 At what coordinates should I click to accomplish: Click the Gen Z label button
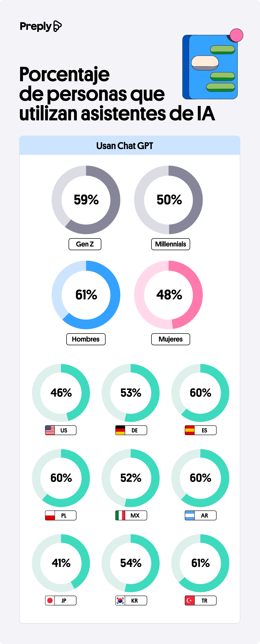coord(85,244)
